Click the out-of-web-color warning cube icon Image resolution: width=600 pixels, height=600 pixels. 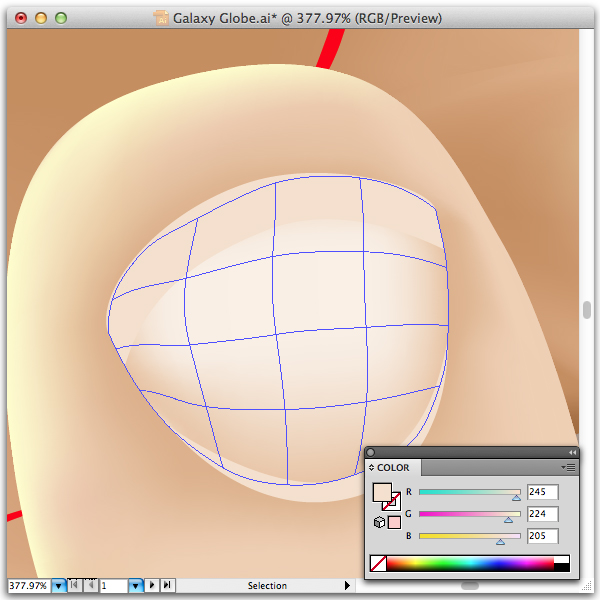379,522
